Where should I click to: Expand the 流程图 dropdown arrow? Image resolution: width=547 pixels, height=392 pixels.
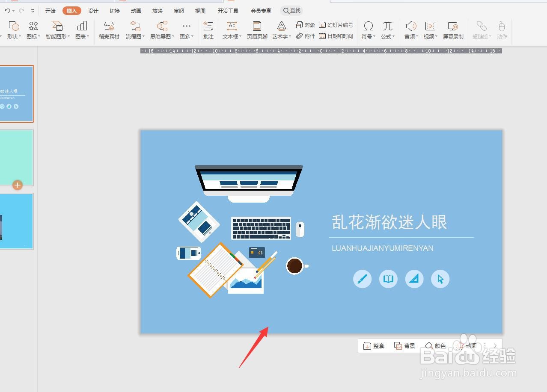point(144,37)
